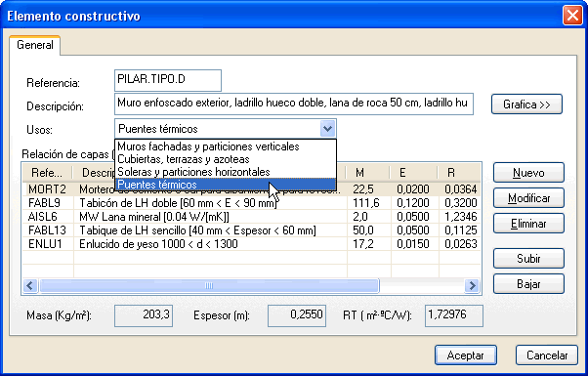
Task: Confirm with the Aceptar button
Action: pyautogui.click(x=466, y=355)
